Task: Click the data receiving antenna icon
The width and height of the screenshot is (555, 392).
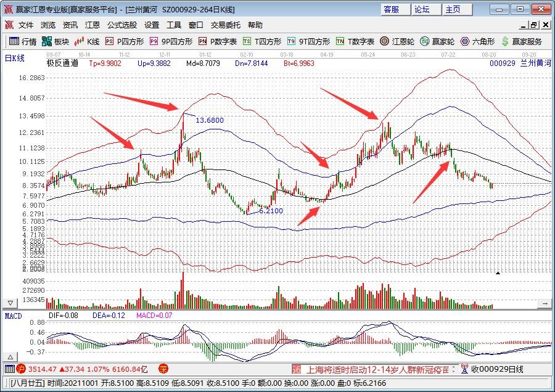Action: pyautogui.click(x=465, y=369)
